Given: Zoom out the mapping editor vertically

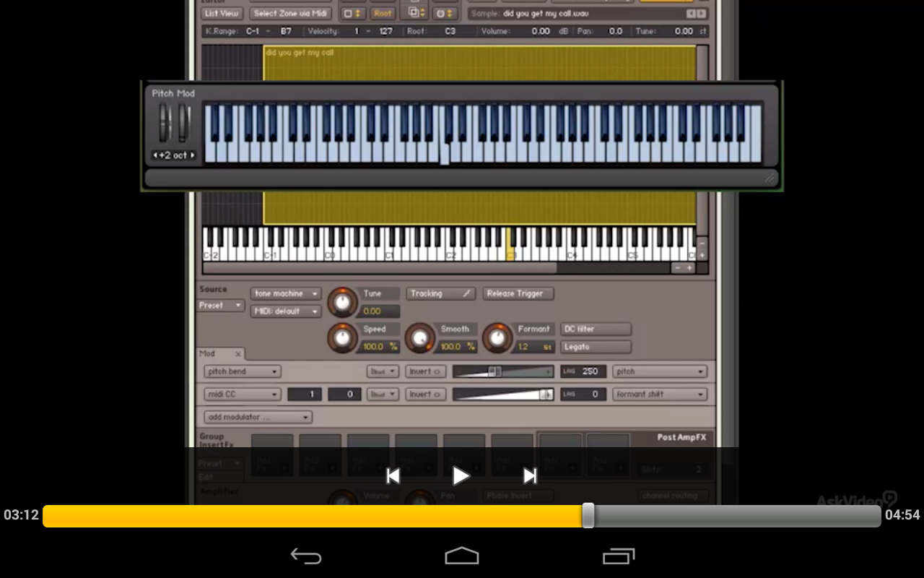Looking at the screenshot, I should click(702, 243).
